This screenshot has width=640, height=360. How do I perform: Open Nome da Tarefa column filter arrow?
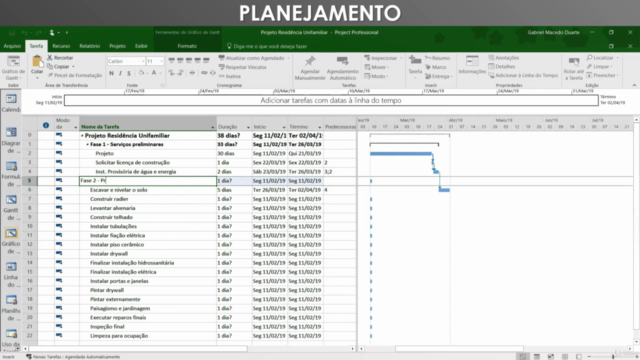click(x=212, y=127)
